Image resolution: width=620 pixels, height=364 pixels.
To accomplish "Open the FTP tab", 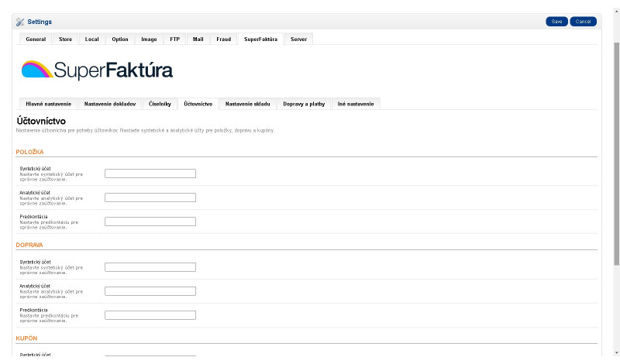I will point(175,39).
